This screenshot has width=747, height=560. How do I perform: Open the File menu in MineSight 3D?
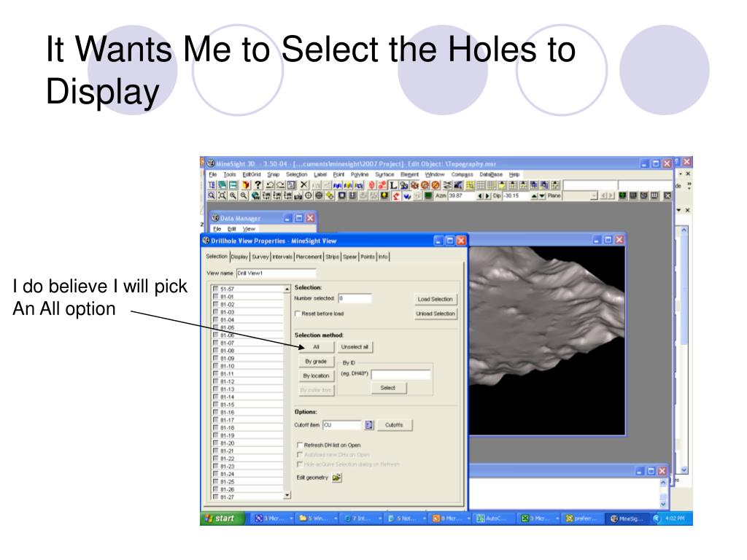[213, 175]
